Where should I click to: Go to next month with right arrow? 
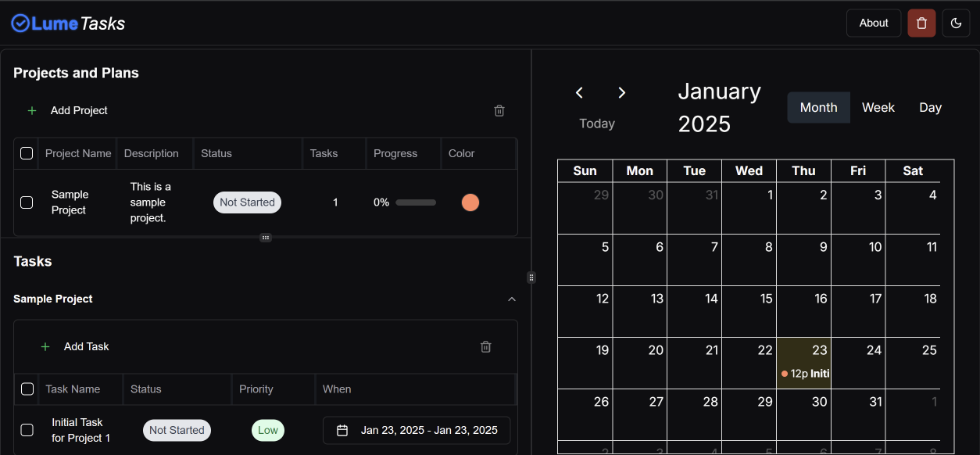(x=622, y=93)
